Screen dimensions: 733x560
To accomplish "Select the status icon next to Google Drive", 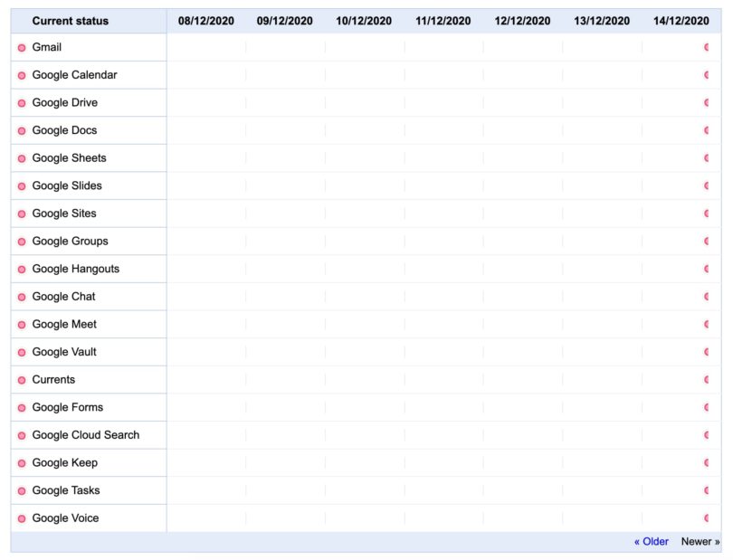I will [x=22, y=103].
